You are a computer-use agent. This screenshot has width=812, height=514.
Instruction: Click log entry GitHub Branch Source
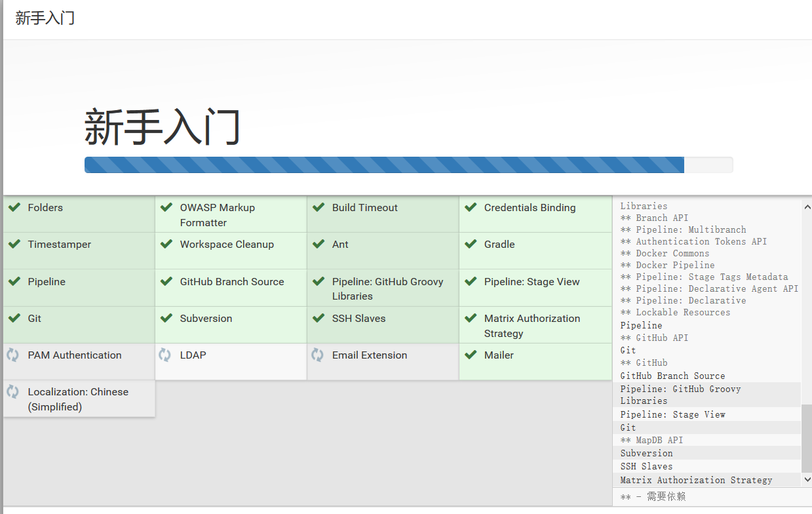click(673, 376)
